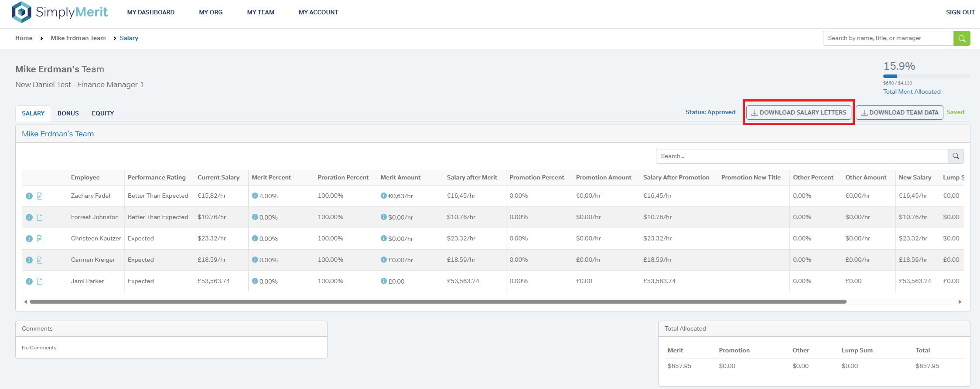Click Download Team Data button

point(899,112)
